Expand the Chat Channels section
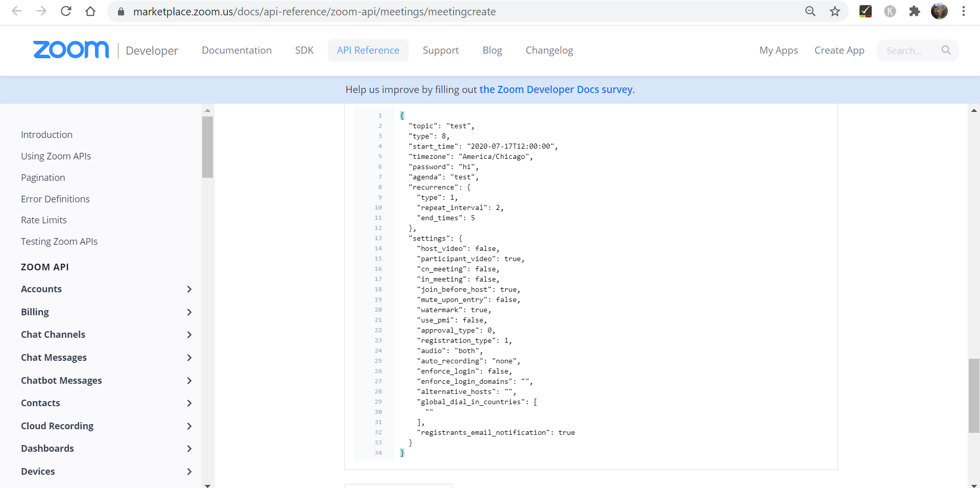This screenshot has width=980, height=488. pyautogui.click(x=189, y=335)
